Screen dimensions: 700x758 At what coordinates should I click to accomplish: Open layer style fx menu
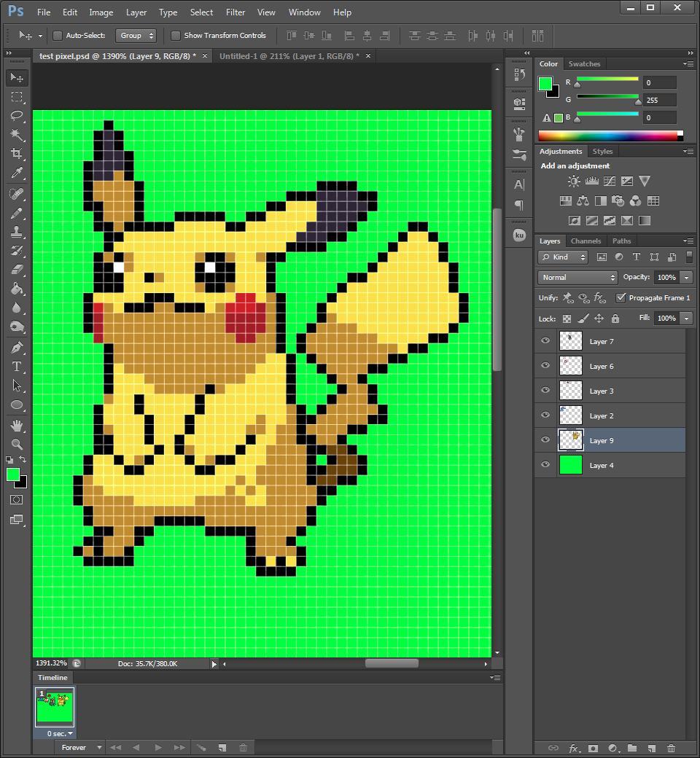pos(575,749)
